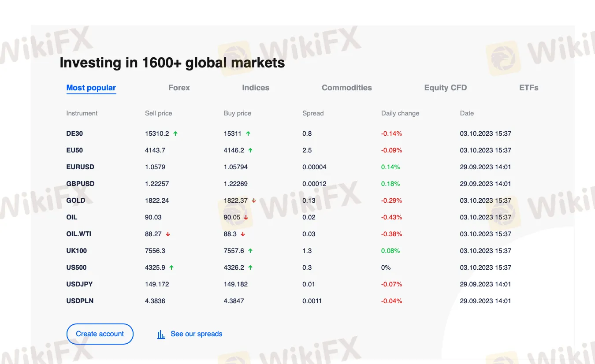Click the green up arrow beside DE30 sell price
Screen dimensions: 595x364
tap(176, 133)
